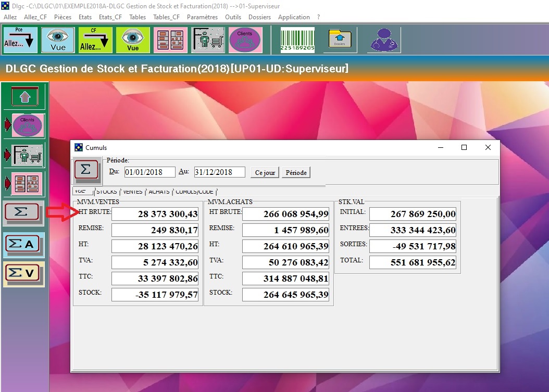
Task: Click achats HT value 264 610 965,39
Action: pos(286,246)
